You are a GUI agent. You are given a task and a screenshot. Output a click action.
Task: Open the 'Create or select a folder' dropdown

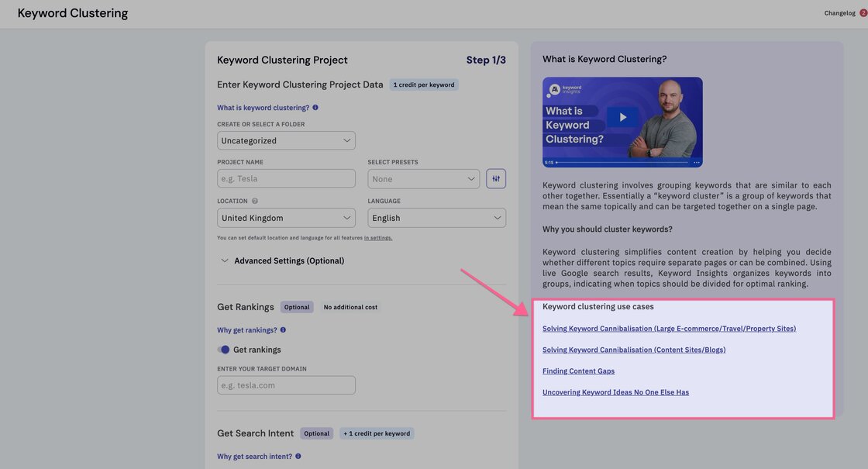click(286, 140)
